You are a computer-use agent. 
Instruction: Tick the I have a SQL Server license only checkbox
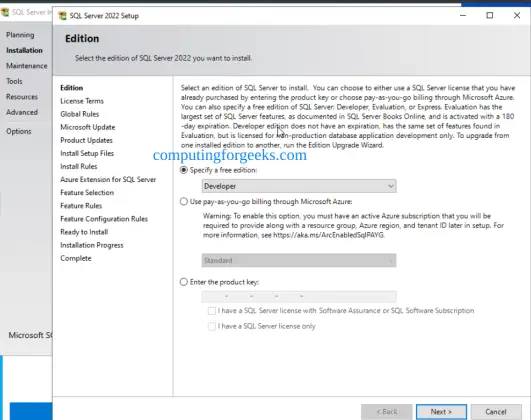point(212,326)
